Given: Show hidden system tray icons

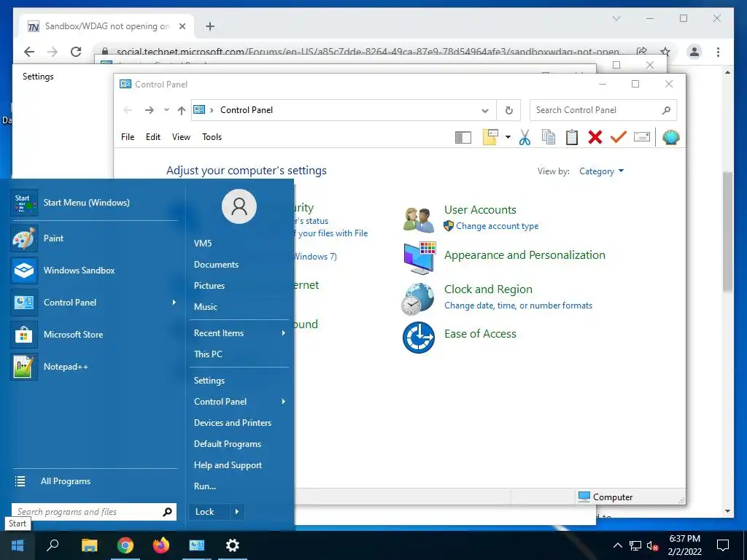Looking at the screenshot, I should (617, 545).
